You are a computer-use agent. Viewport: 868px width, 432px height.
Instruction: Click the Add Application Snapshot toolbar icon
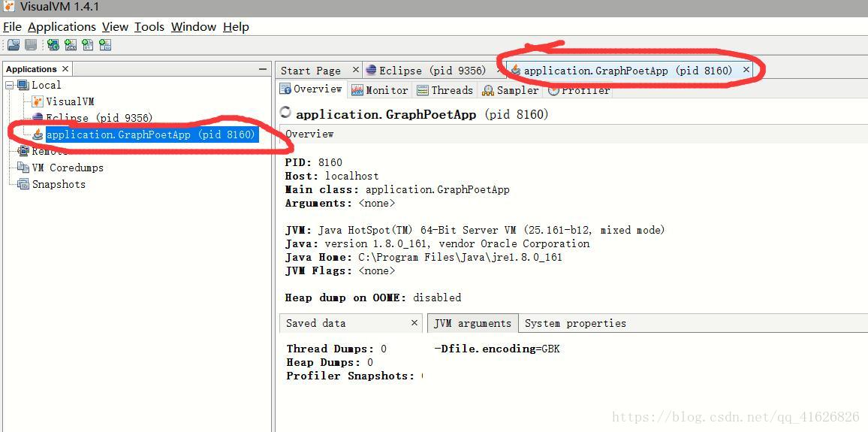coord(105,45)
